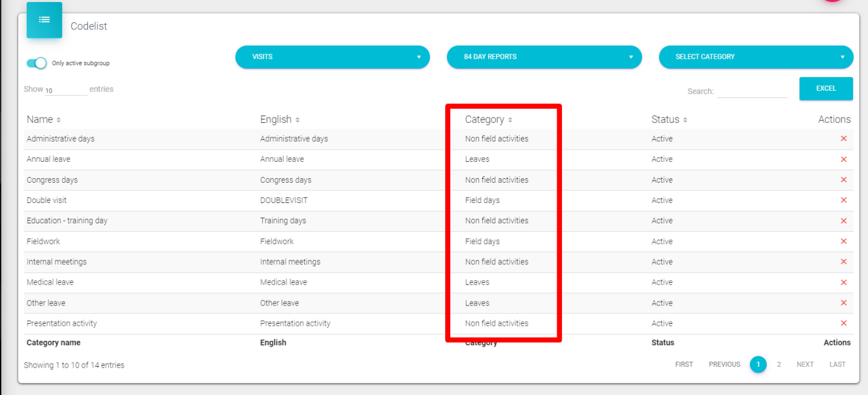Remove the Medical leave row

coord(843,282)
